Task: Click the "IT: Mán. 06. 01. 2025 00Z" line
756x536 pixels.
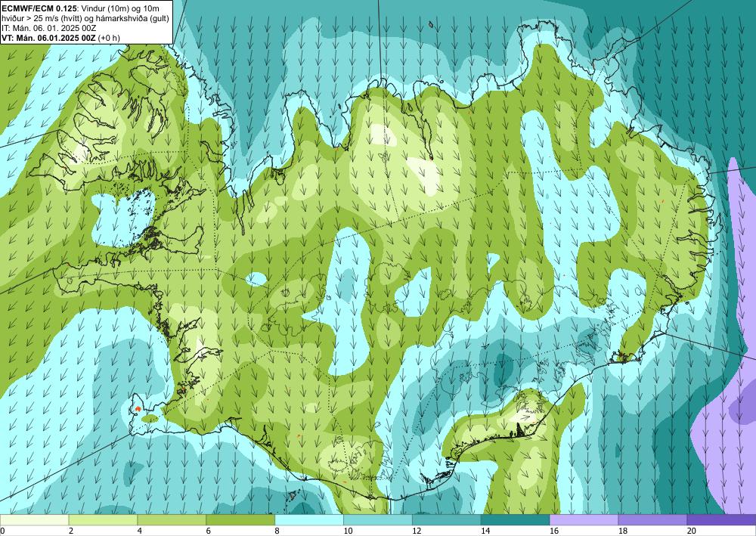Action: [x=49, y=28]
